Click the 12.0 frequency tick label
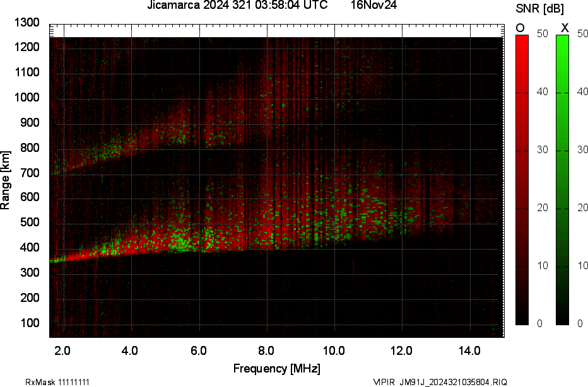Image resolution: width=588 pixels, height=387 pixels. pyautogui.click(x=401, y=350)
